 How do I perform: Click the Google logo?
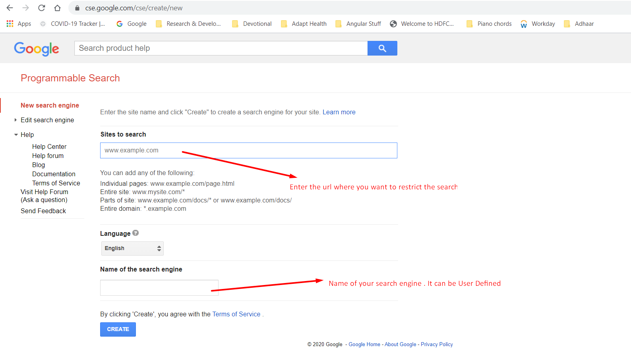point(37,48)
